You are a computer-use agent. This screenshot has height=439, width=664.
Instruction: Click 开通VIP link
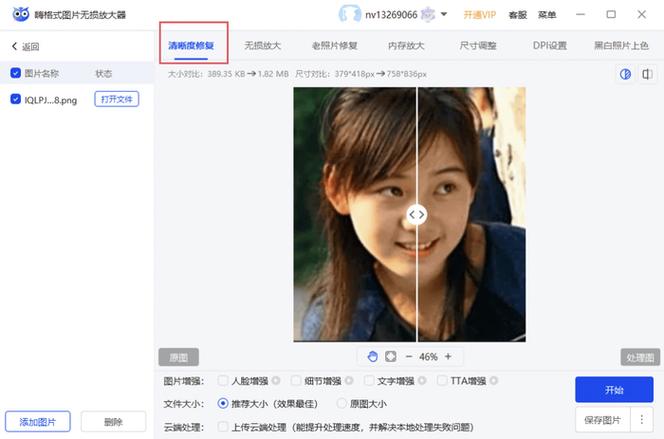click(479, 15)
